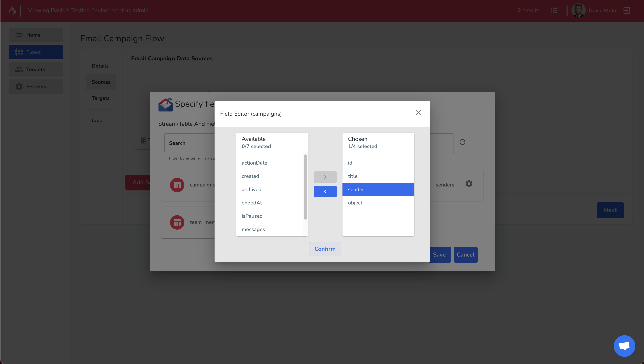This screenshot has width=644, height=364.
Task: Open the Tenants sidebar menu
Action: click(36, 70)
